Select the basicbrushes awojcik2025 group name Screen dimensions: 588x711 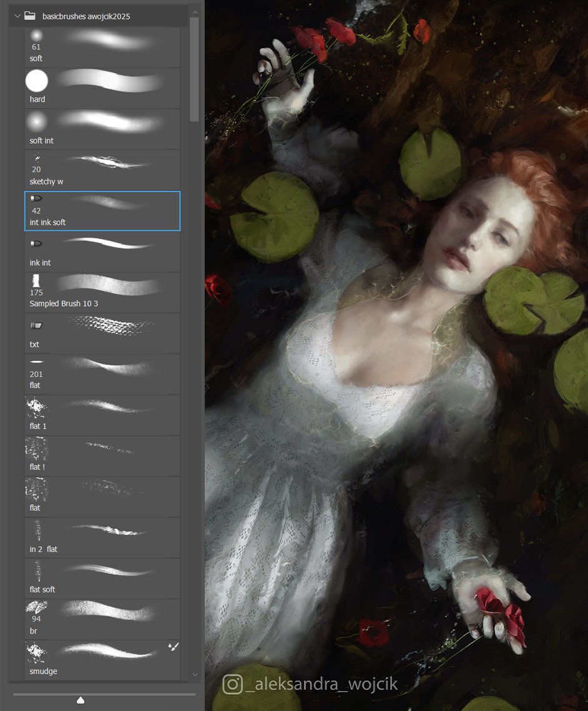[86, 16]
